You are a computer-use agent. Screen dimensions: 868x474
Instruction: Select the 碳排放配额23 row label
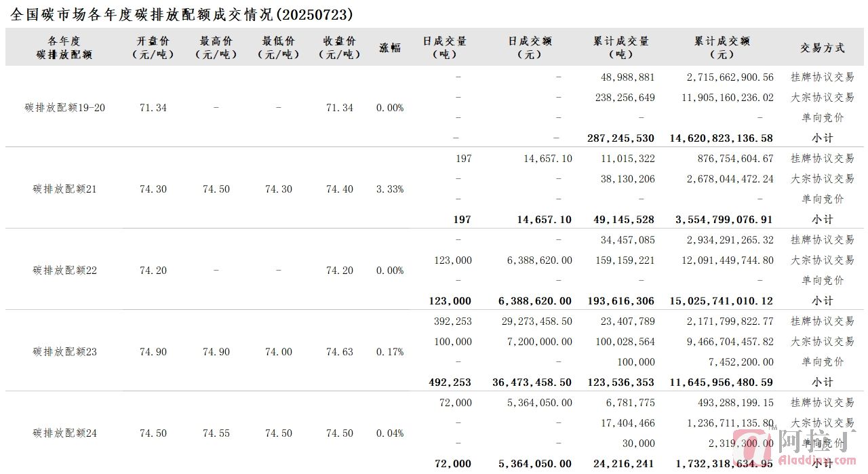click(x=65, y=352)
